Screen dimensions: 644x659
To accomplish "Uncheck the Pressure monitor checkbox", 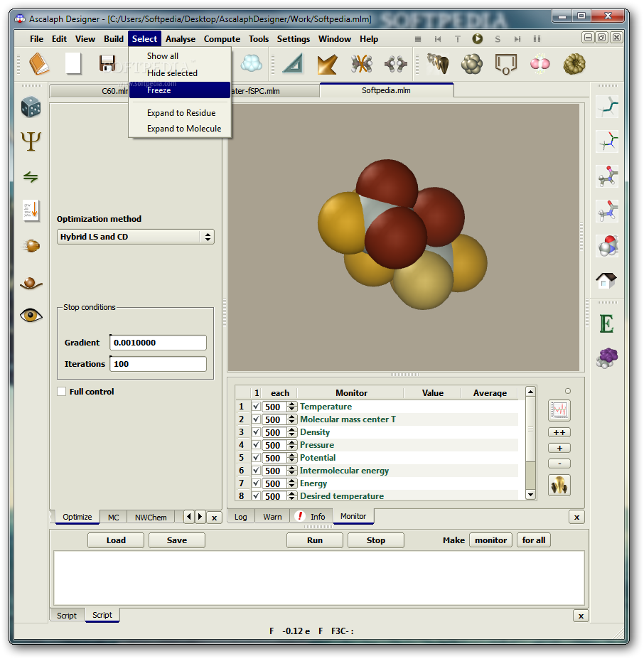I will coord(256,444).
